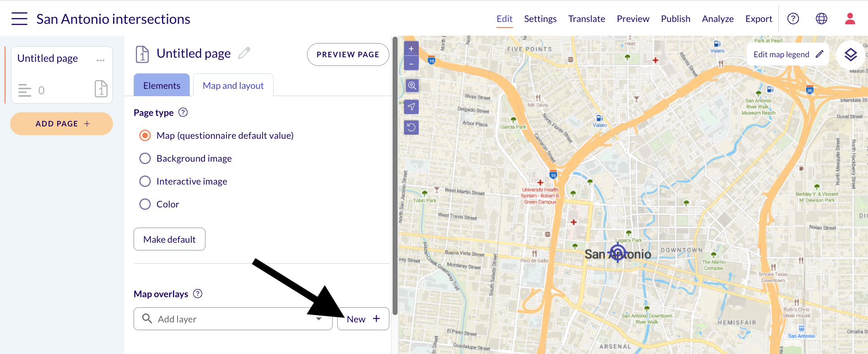Open the language globe icon
The image size is (868, 354).
point(821,19)
